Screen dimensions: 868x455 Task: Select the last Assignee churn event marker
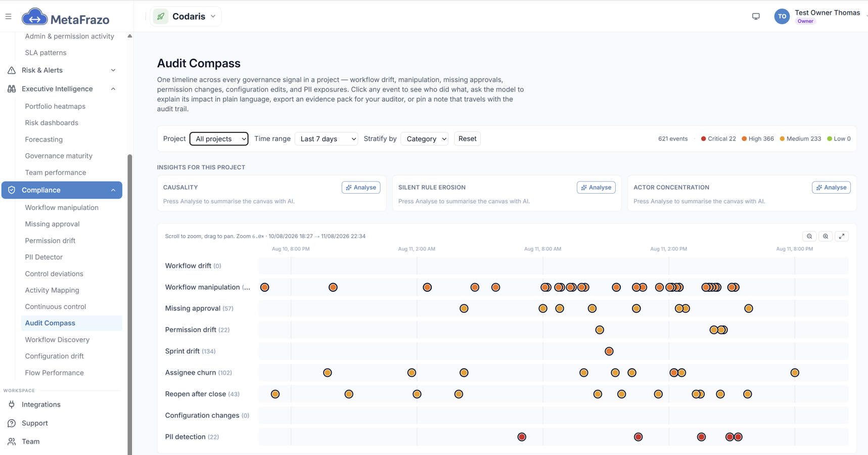[795, 373]
